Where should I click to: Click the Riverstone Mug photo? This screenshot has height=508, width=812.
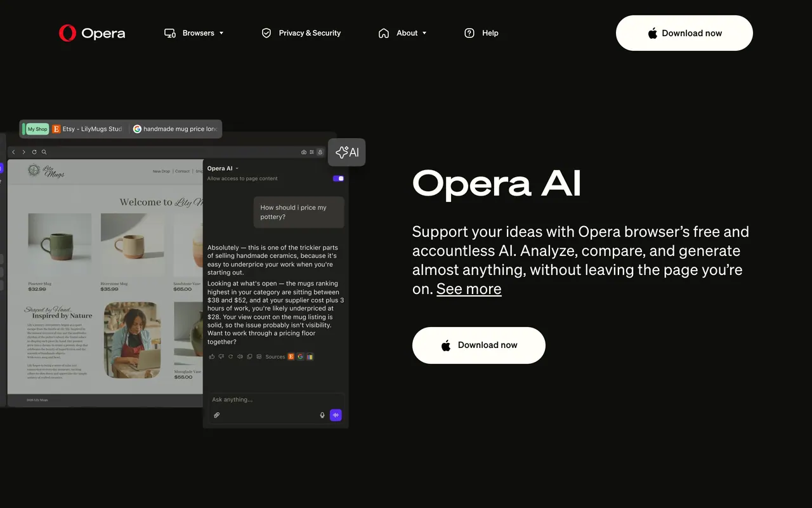tap(132, 244)
